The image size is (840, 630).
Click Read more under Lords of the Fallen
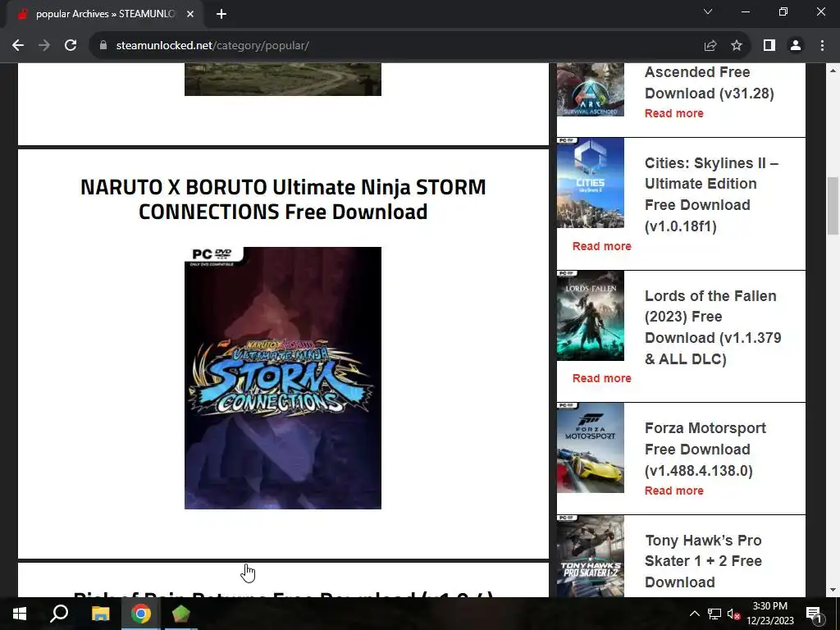point(601,378)
